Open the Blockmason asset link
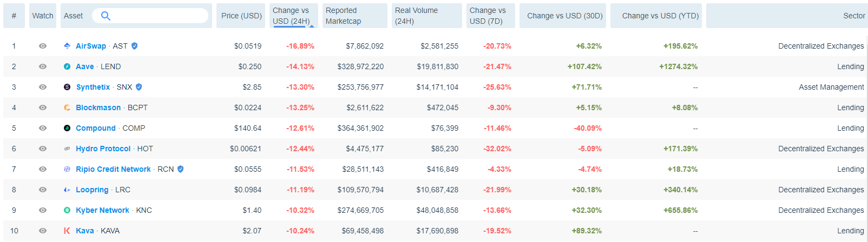Image resolution: width=868 pixels, height=242 pixels. pyautogui.click(x=98, y=107)
